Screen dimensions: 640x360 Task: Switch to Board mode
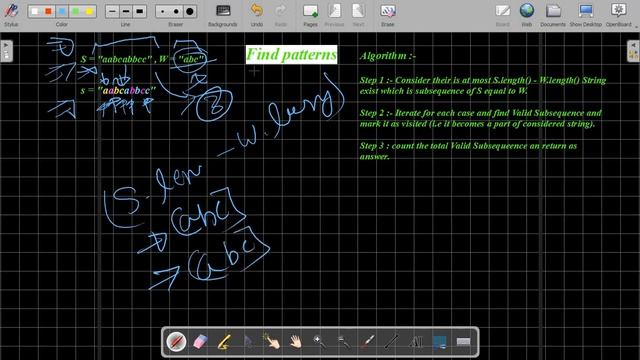point(502,15)
